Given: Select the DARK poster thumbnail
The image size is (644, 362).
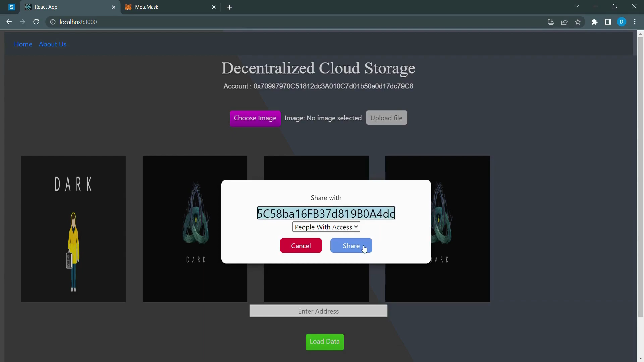Looking at the screenshot, I should click(73, 228).
